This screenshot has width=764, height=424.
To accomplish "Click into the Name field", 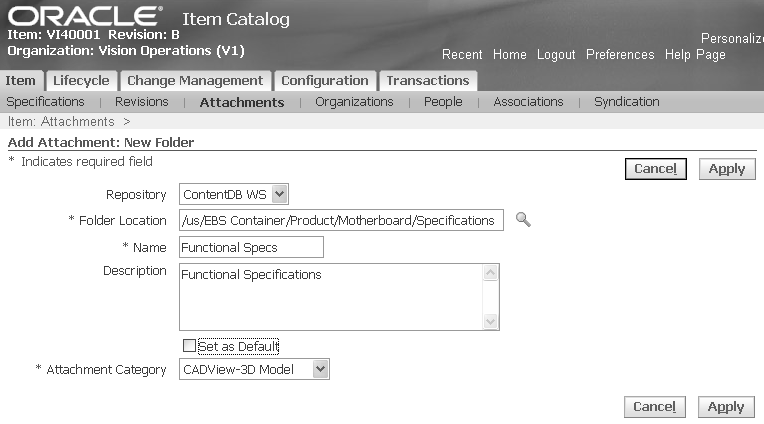I will point(251,247).
